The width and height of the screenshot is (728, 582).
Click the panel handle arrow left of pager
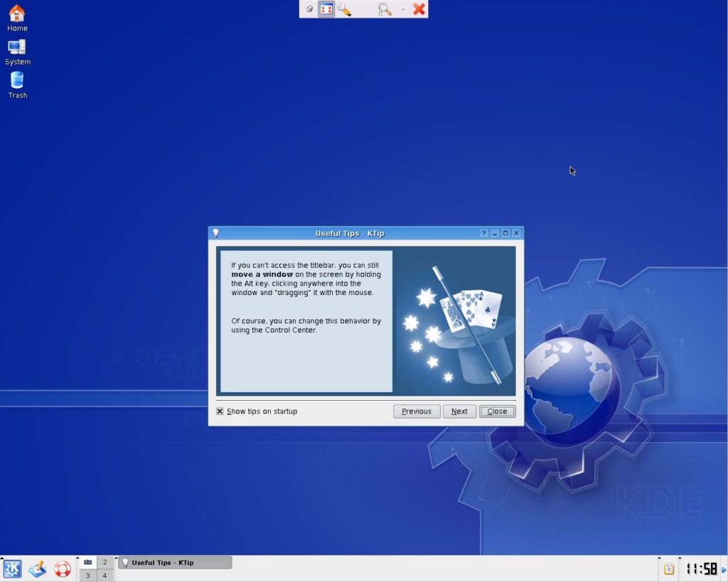[77, 559]
